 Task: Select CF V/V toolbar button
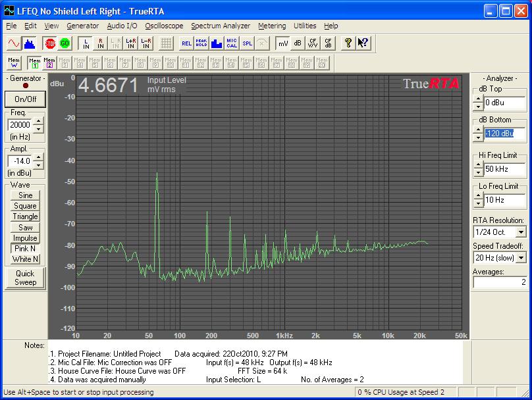point(313,43)
